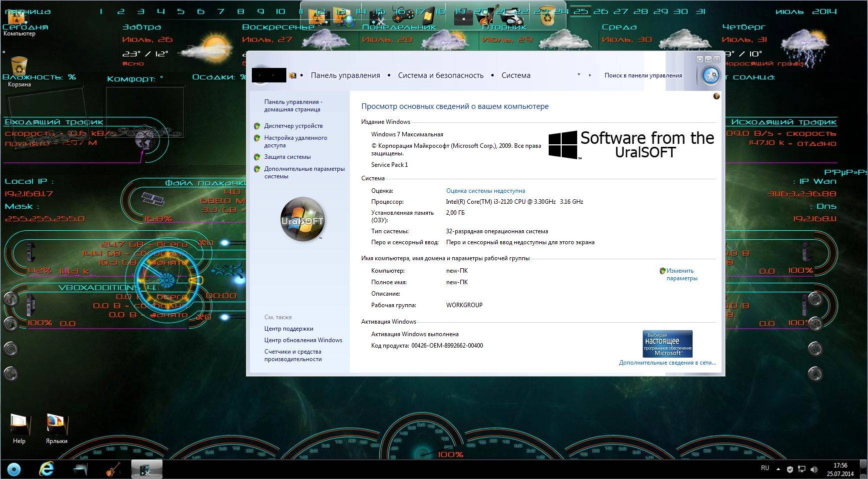Click the help icon below the search button
This screenshot has height=479, width=868.
pyautogui.click(x=716, y=96)
